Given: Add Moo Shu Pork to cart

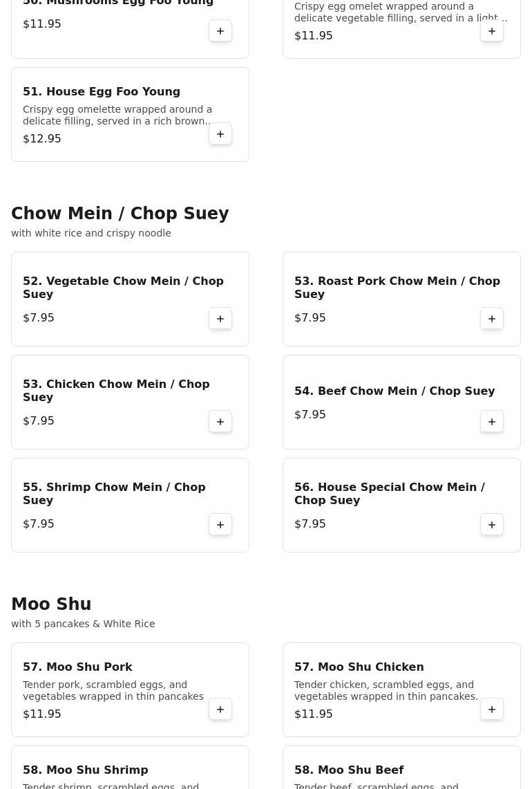Looking at the screenshot, I should point(220,709).
